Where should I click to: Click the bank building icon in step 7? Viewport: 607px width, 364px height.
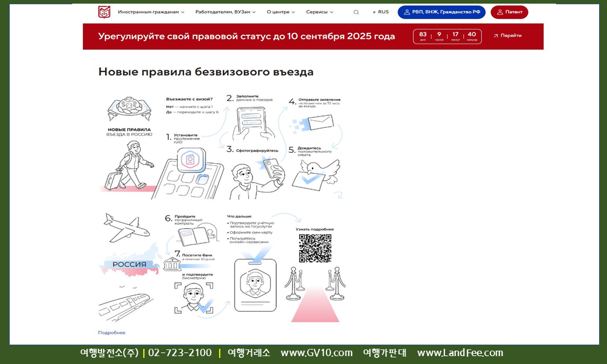pos(171,265)
